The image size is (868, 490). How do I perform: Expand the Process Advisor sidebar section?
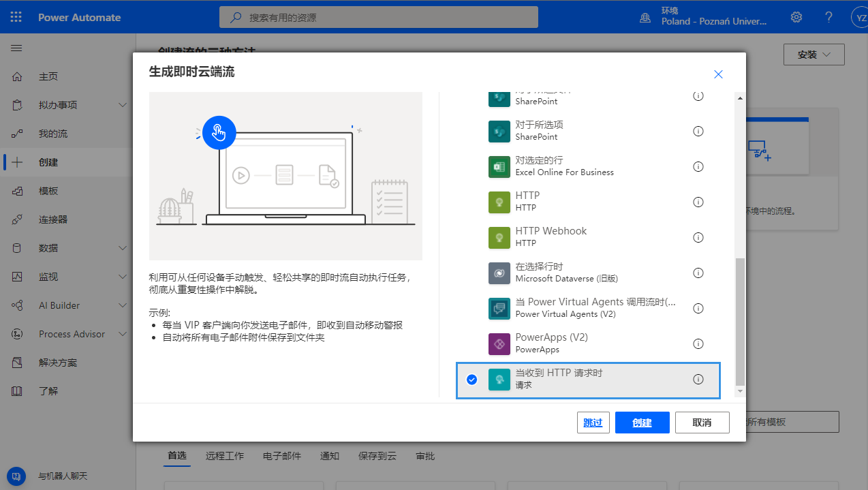[x=123, y=334]
